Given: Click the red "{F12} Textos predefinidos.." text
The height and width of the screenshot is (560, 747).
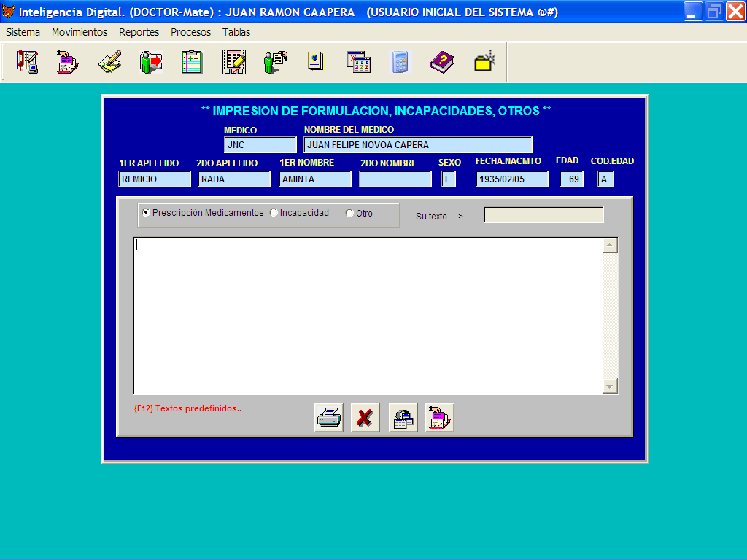Looking at the screenshot, I should (187, 408).
